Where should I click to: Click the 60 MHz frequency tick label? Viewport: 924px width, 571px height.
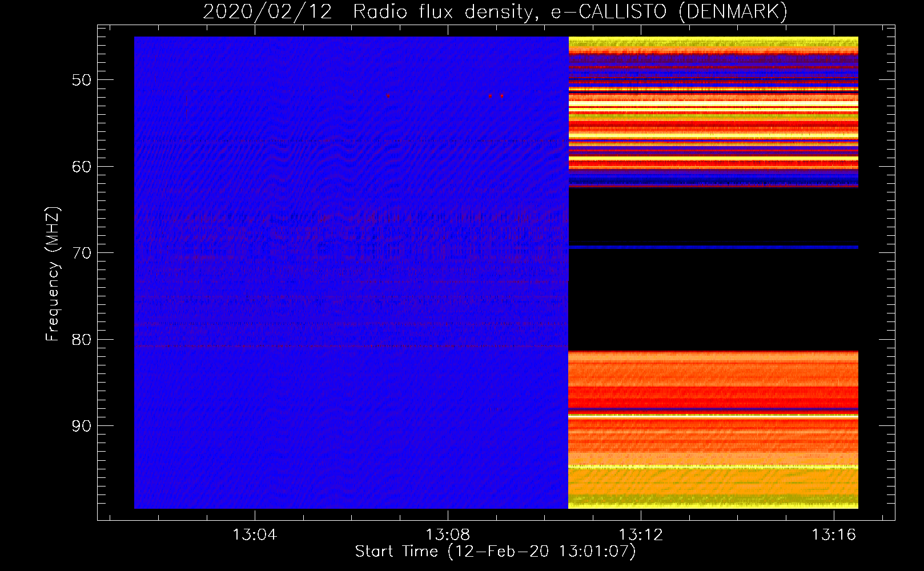82,167
